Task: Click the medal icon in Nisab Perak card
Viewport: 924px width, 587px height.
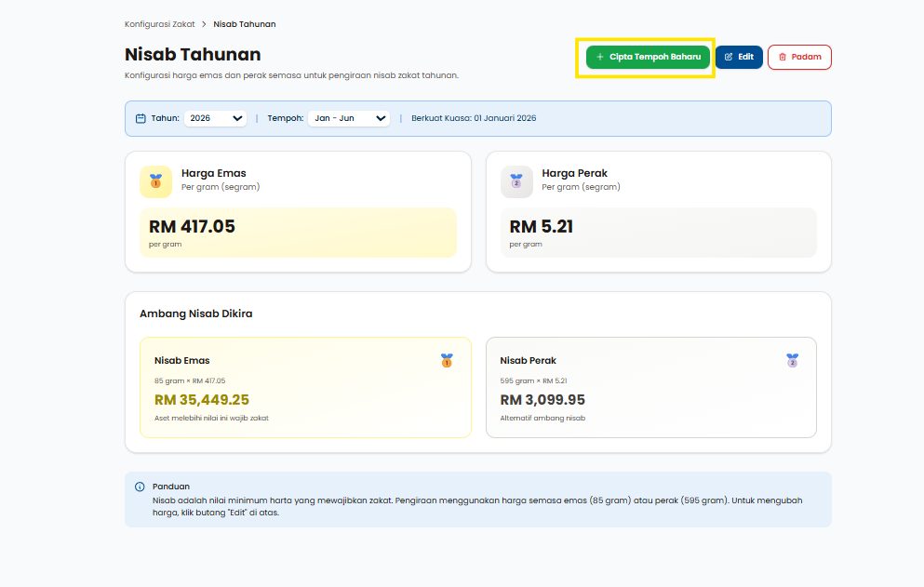Action: [792, 360]
